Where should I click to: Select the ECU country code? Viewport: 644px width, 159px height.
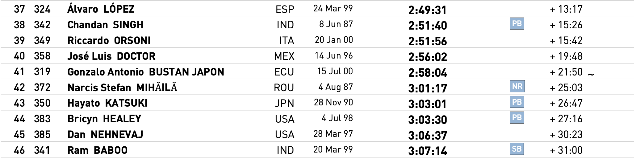pyautogui.click(x=284, y=72)
